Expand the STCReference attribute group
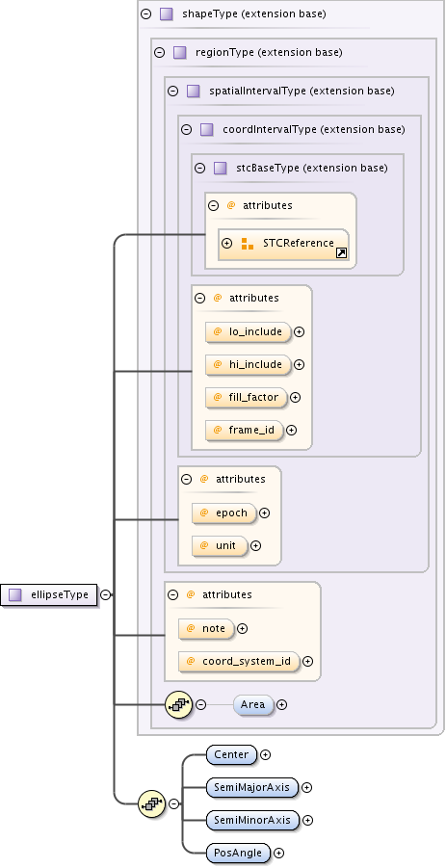 [227, 244]
